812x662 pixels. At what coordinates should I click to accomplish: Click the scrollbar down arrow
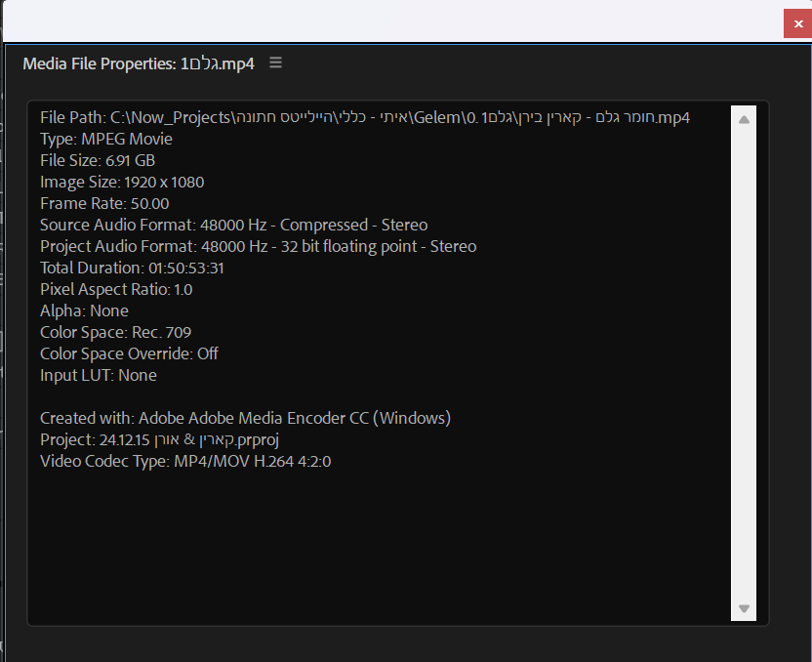pyautogui.click(x=745, y=608)
